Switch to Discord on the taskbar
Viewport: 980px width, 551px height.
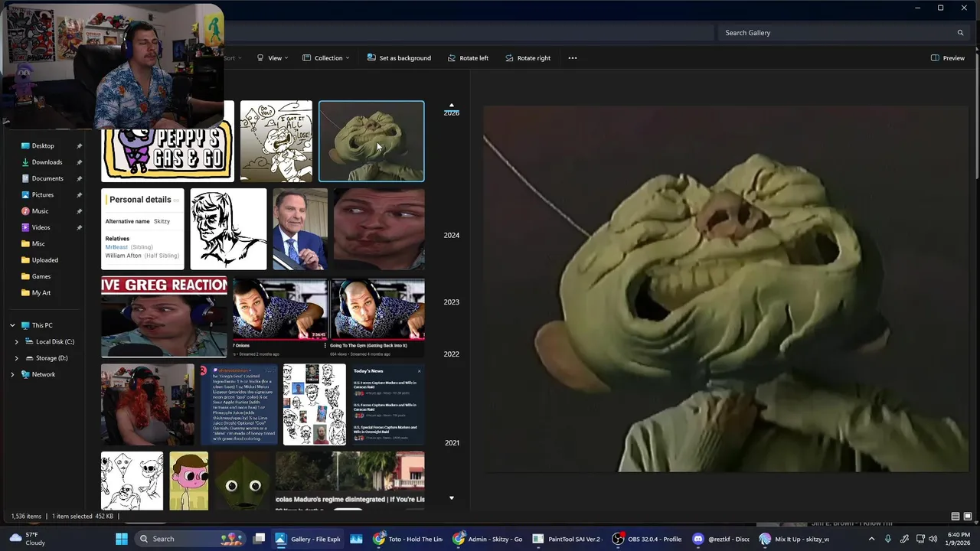pos(720,539)
